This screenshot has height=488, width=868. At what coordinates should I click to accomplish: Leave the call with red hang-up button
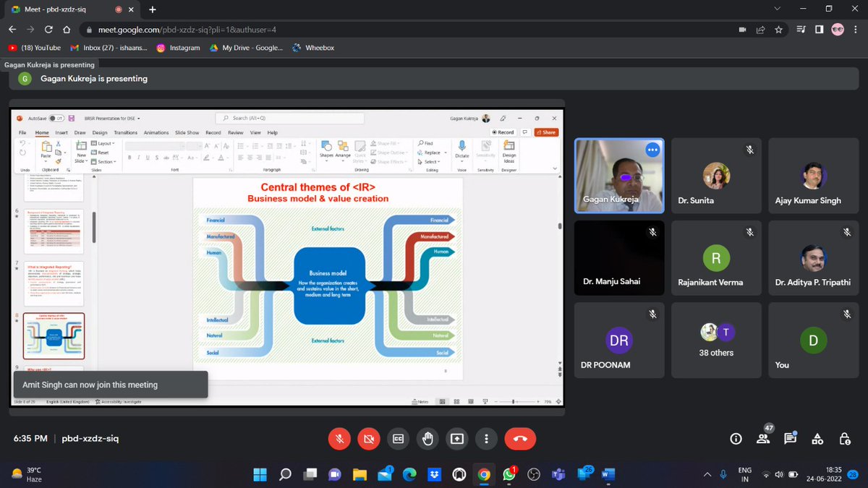tap(520, 438)
